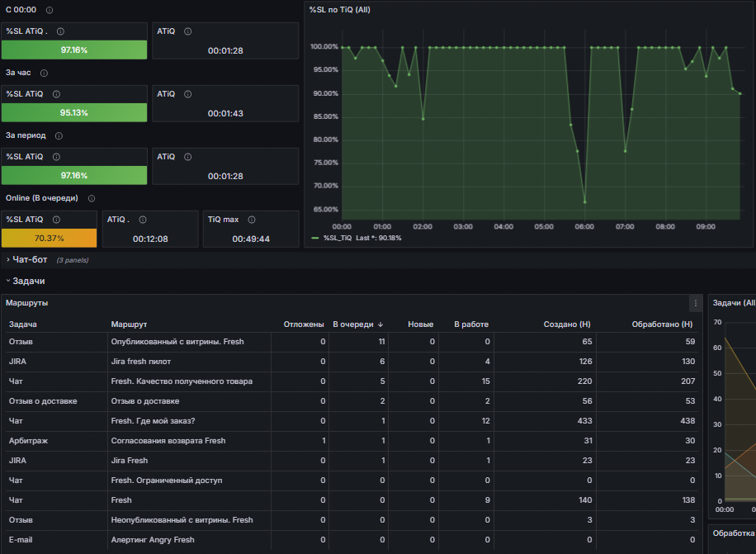Viewport: 756px width, 554px height.
Task: Click the 'Отложены' column header
Action: coord(304,324)
